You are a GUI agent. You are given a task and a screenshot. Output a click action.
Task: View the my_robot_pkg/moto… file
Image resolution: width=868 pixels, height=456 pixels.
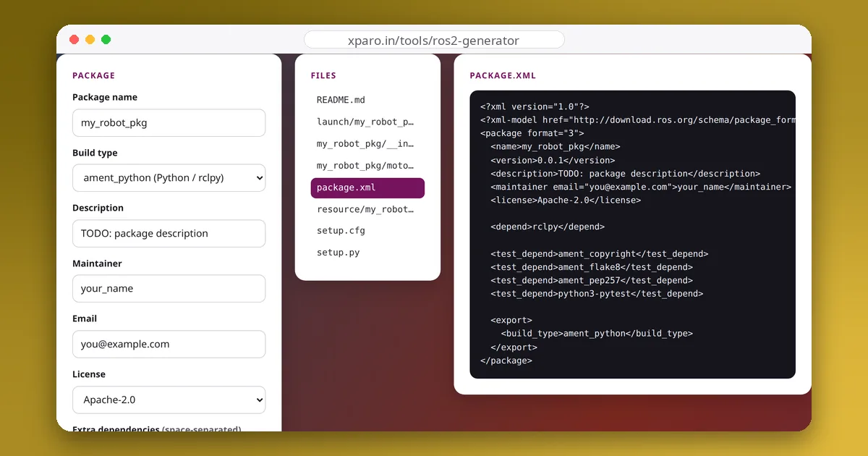(367, 166)
